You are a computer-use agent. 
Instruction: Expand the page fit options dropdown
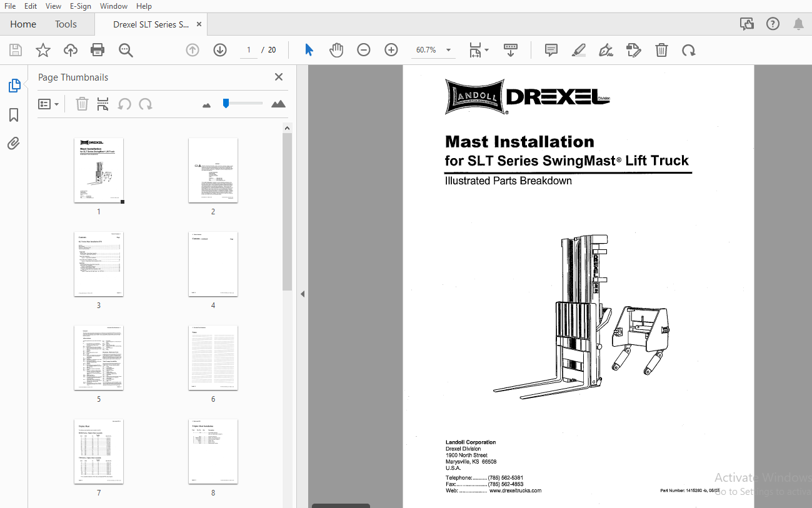(487, 50)
